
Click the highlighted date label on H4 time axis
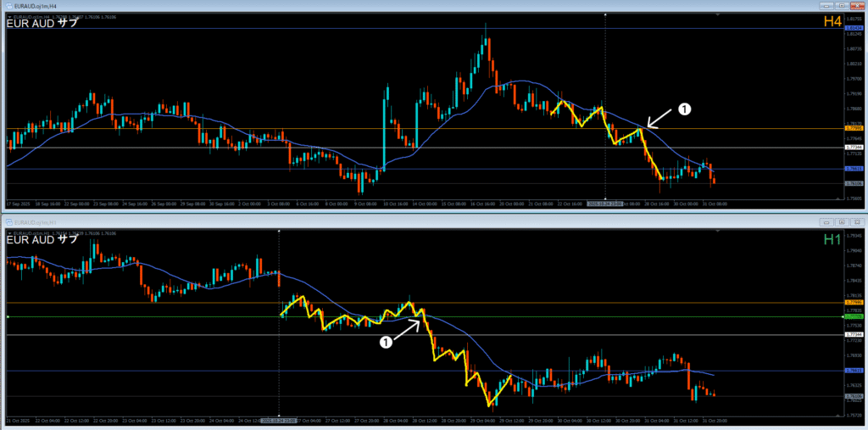pos(605,204)
